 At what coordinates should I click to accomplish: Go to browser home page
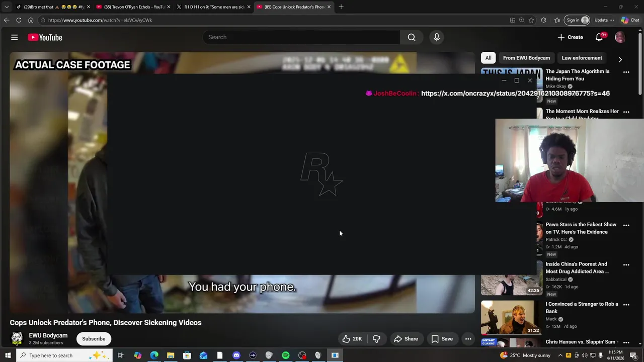tap(31, 20)
